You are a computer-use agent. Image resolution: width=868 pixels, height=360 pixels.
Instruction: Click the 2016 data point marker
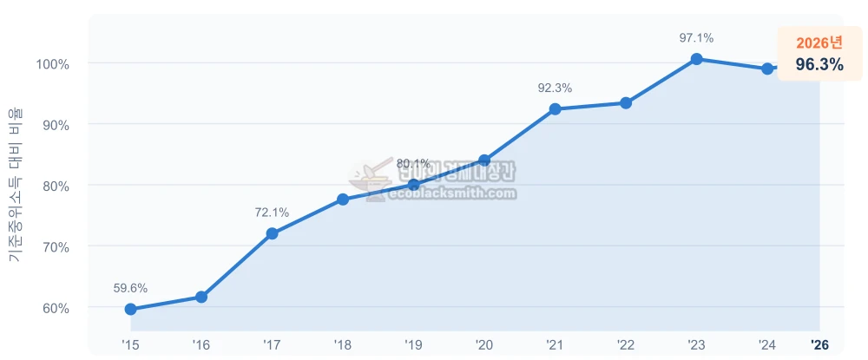pos(201,297)
